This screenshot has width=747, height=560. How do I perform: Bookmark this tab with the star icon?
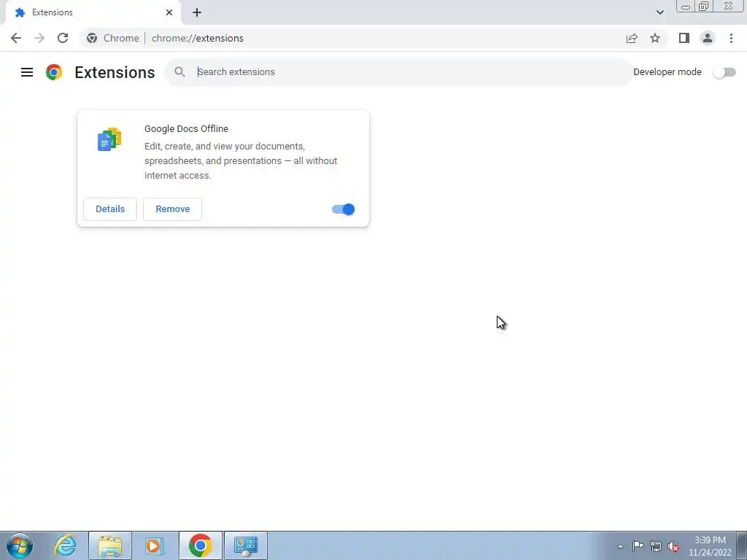coord(655,38)
